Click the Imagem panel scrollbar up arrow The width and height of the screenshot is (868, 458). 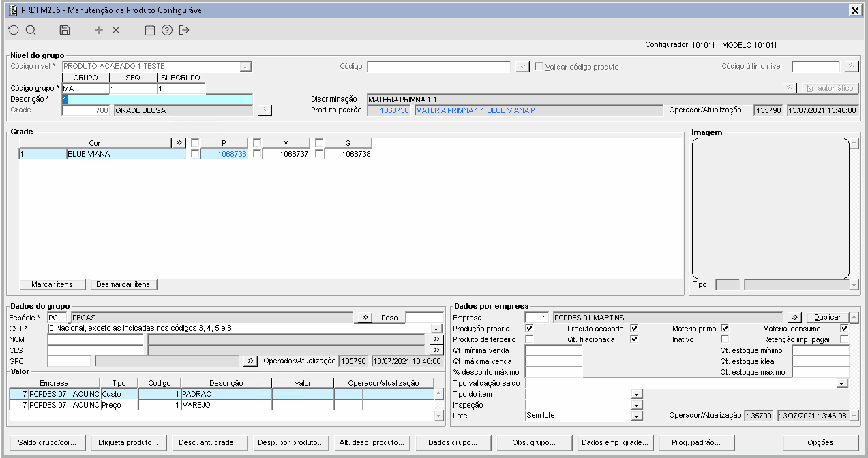[x=854, y=143]
